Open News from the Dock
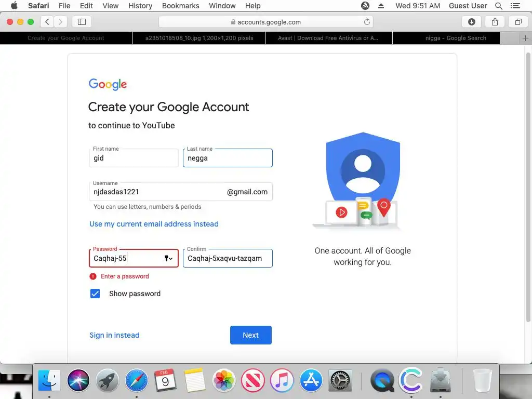Viewport: 532px width, 399px height. 253,380
